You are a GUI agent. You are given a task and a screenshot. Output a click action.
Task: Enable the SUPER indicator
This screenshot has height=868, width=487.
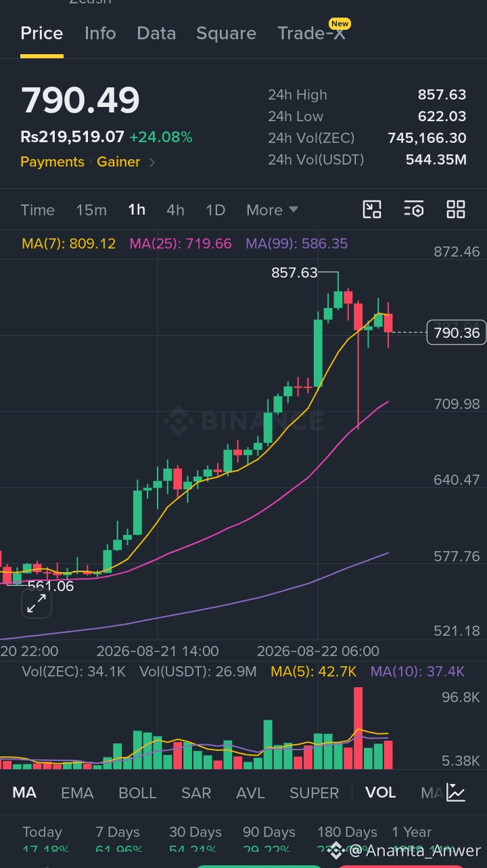point(315,792)
